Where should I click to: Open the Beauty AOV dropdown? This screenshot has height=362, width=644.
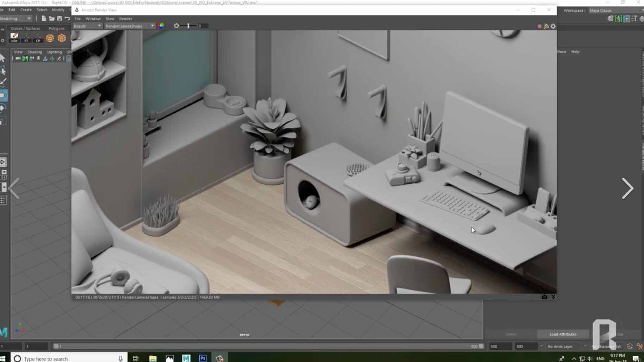pos(87,26)
